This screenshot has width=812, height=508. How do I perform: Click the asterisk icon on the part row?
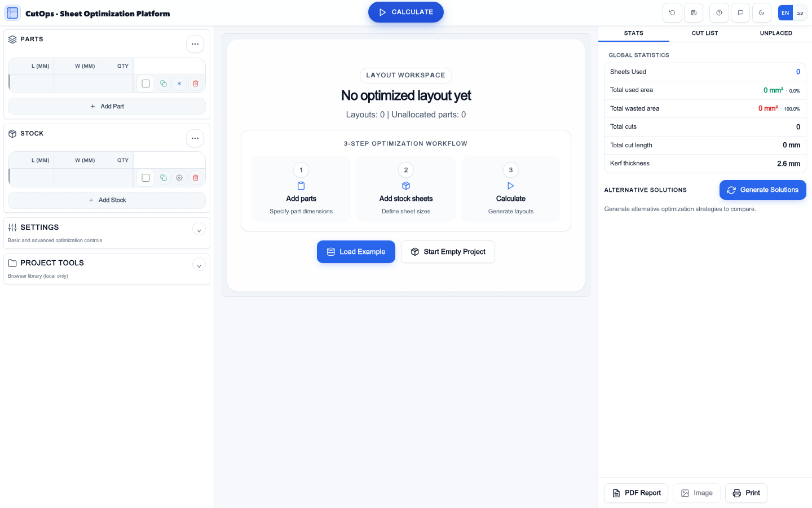179,83
